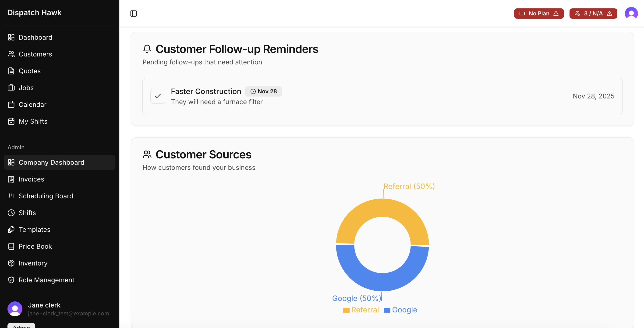Click the No Plan warning button
The height and width of the screenshot is (328, 644).
[539, 14]
